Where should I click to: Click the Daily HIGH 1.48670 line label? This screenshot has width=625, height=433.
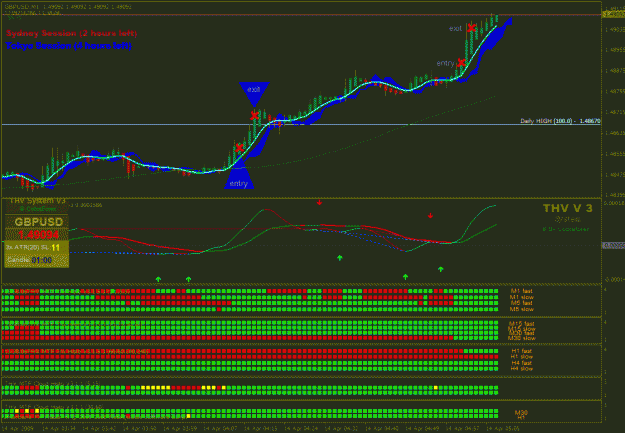tap(560, 121)
